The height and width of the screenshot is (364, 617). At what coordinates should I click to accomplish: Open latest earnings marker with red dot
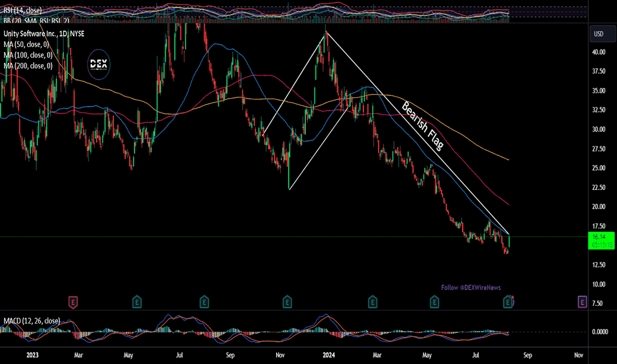508,302
